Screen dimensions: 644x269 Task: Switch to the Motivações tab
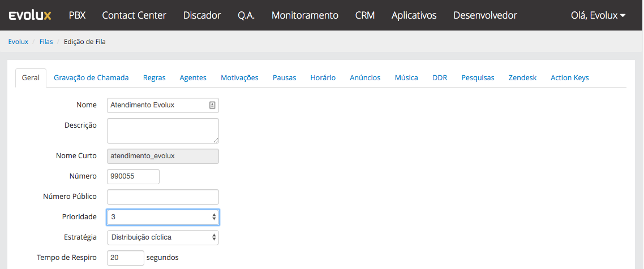239,77
